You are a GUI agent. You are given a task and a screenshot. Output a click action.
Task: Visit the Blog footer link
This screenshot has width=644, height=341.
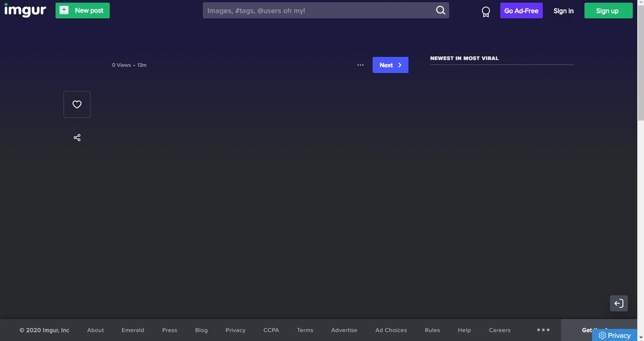coord(201,330)
